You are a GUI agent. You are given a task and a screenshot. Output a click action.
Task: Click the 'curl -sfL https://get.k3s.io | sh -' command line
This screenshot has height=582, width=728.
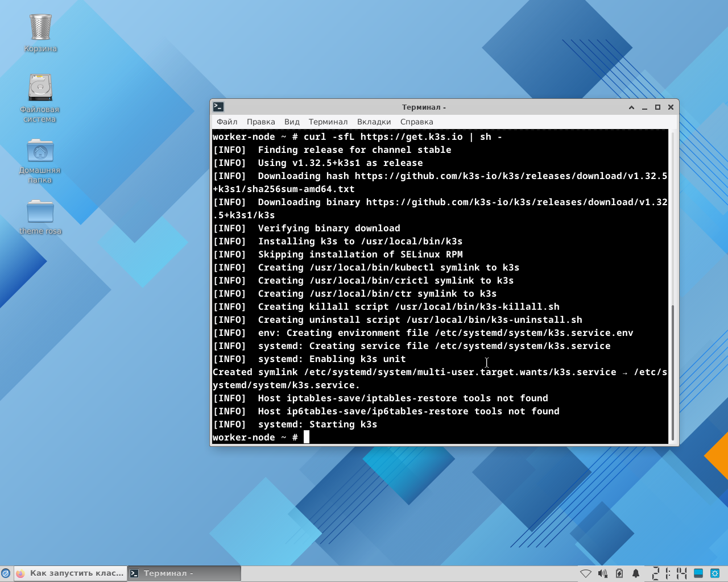coord(403,136)
